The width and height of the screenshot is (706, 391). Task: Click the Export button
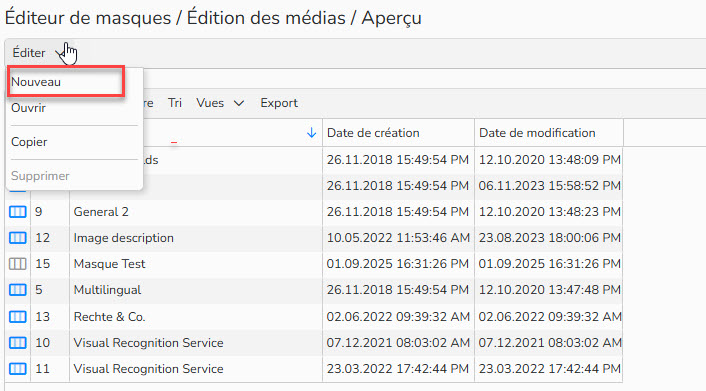click(279, 103)
